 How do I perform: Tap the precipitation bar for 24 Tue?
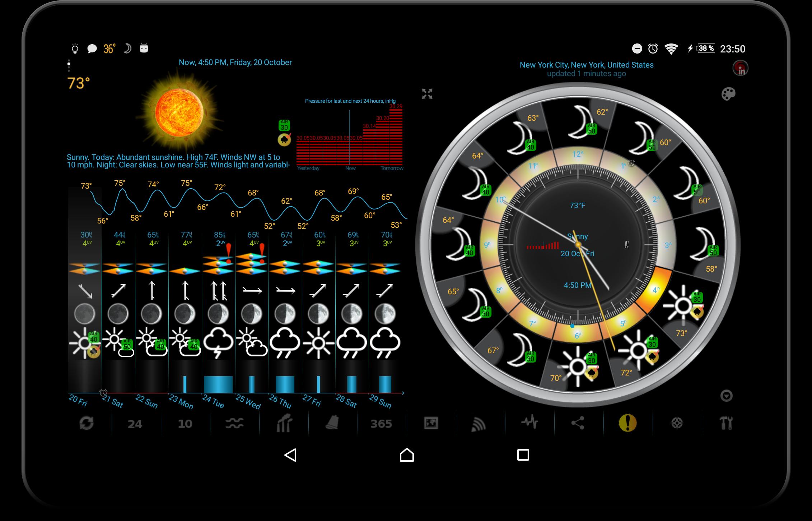[218, 384]
